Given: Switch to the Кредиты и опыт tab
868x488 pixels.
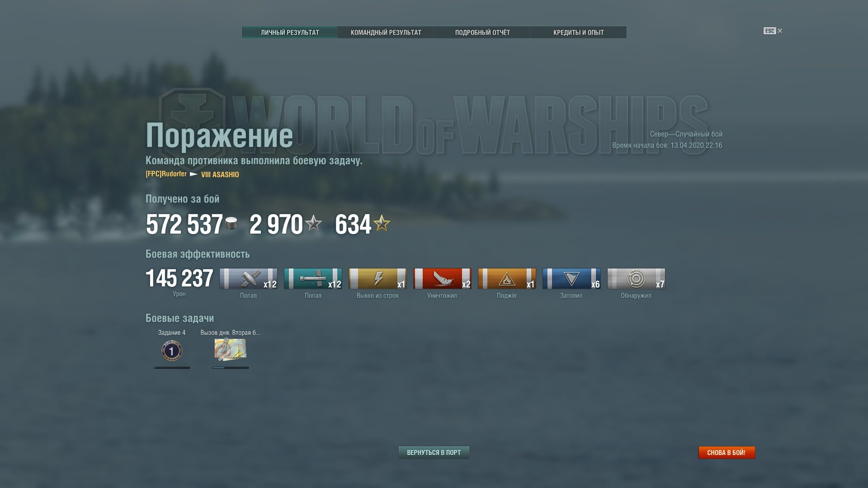Looking at the screenshot, I should coord(579,33).
